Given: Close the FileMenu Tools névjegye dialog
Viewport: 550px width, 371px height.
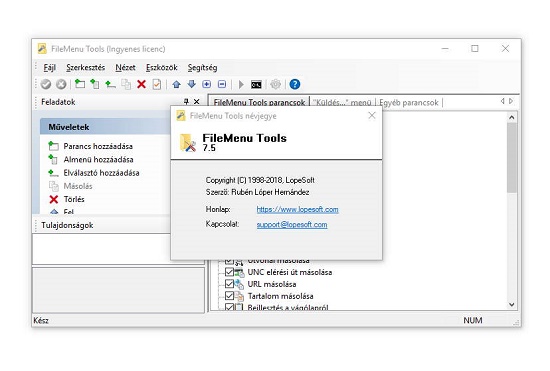Looking at the screenshot, I should click(x=372, y=115).
